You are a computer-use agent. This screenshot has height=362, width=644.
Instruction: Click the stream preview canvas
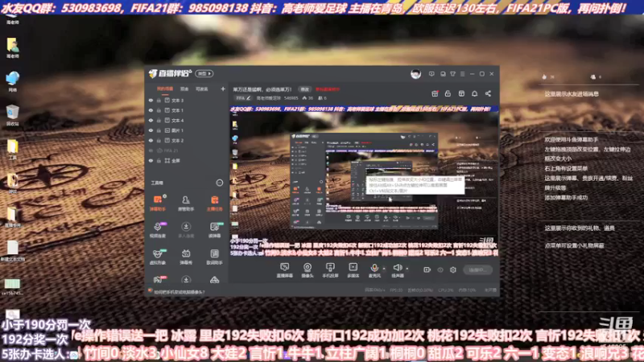click(364, 181)
